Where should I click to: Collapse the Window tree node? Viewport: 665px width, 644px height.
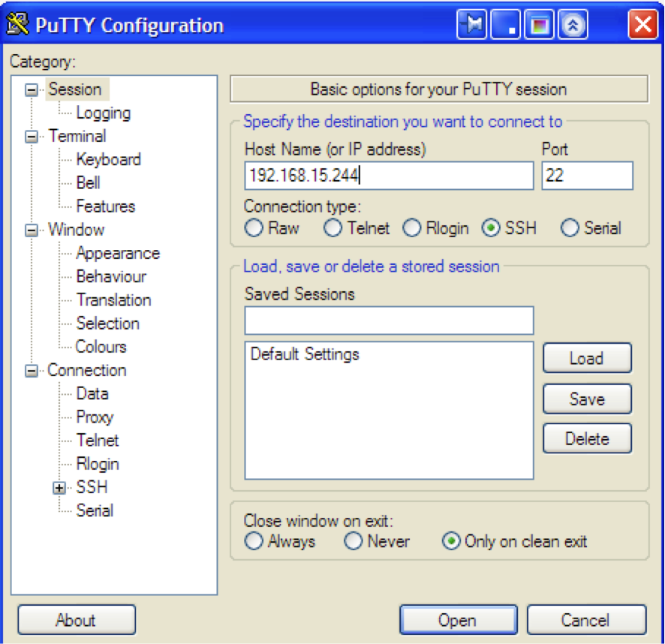point(32,230)
